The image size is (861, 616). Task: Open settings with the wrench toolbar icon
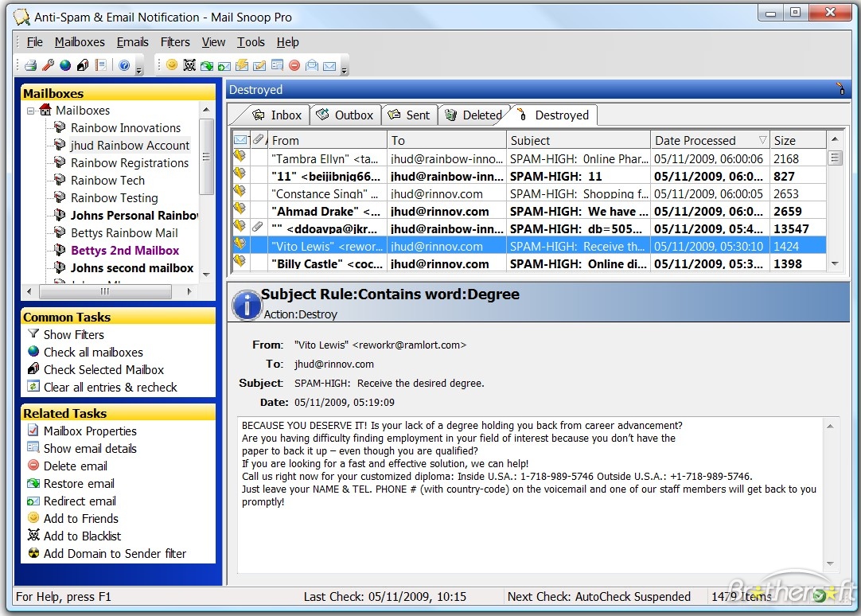click(49, 65)
